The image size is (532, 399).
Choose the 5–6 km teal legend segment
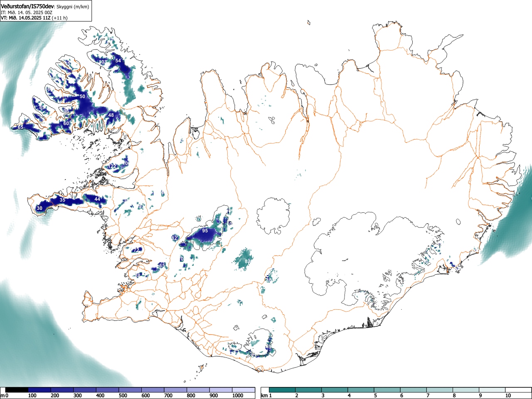pyautogui.click(x=387, y=390)
